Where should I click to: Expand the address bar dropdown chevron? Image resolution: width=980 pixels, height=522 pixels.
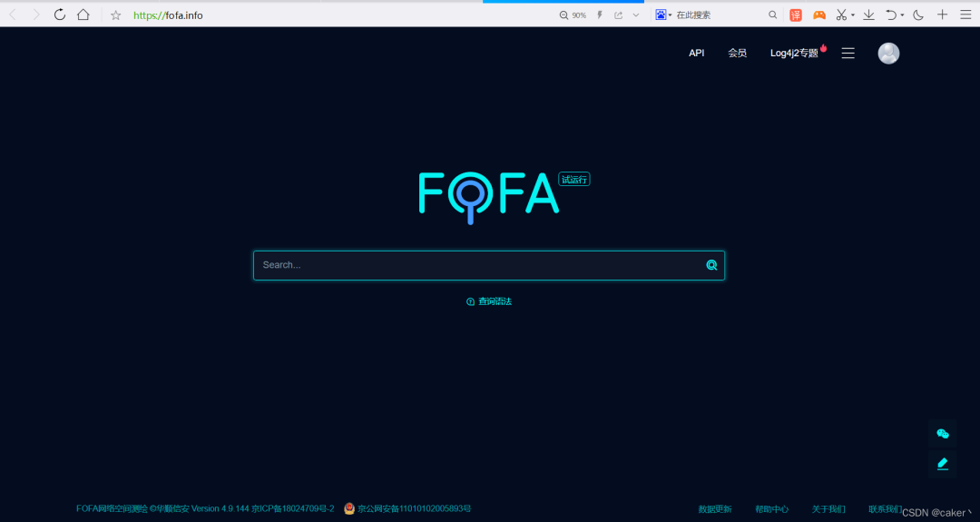click(x=636, y=15)
